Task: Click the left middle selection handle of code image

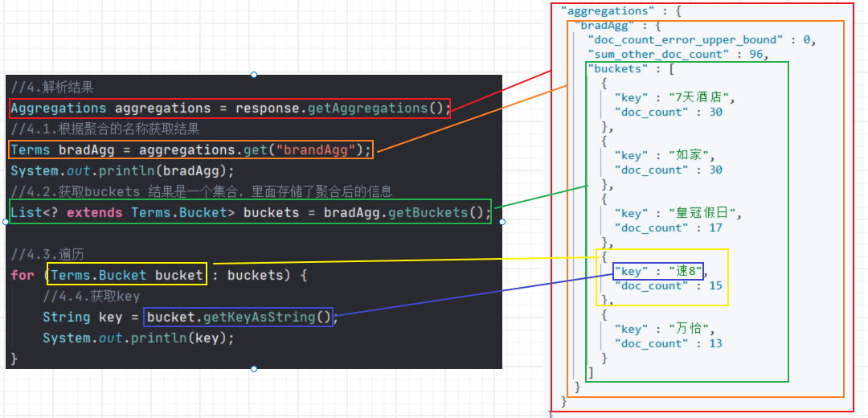Action: click(x=6, y=221)
